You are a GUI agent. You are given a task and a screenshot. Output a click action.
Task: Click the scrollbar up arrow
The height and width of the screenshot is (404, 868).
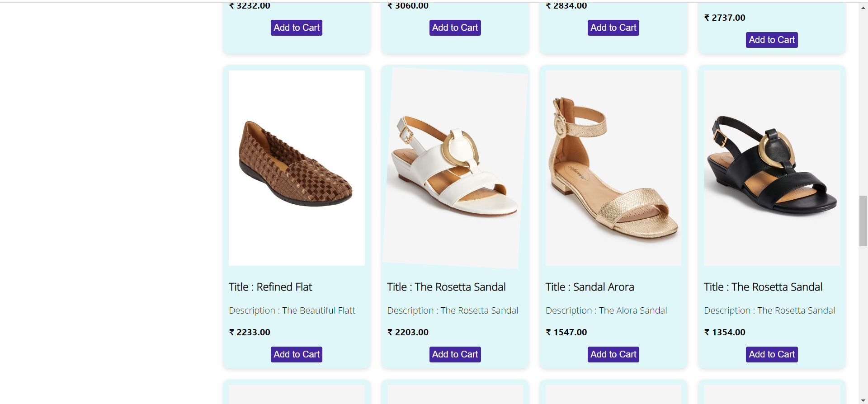tap(863, 8)
